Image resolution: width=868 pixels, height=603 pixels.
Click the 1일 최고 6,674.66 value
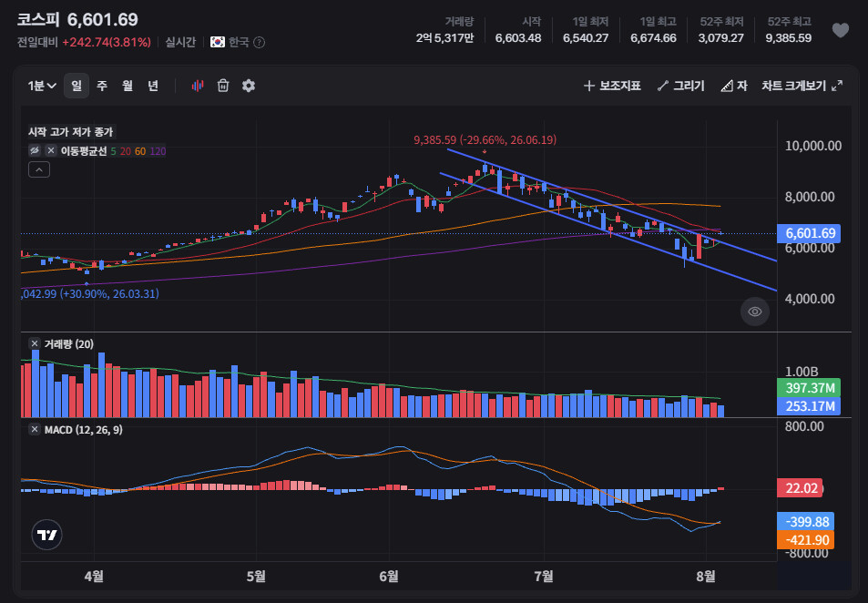[653, 30]
